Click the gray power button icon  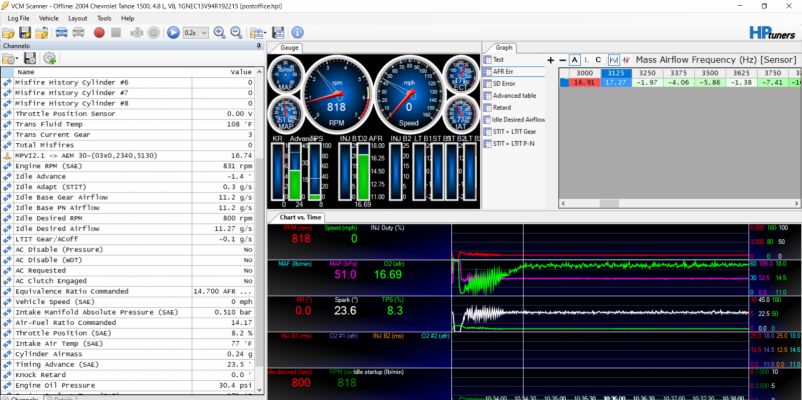click(x=153, y=33)
